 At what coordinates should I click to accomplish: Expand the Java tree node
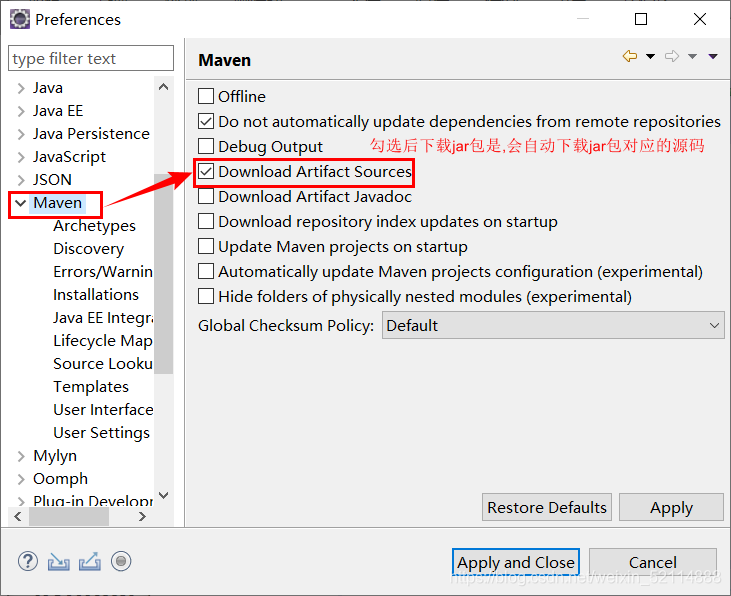21,88
